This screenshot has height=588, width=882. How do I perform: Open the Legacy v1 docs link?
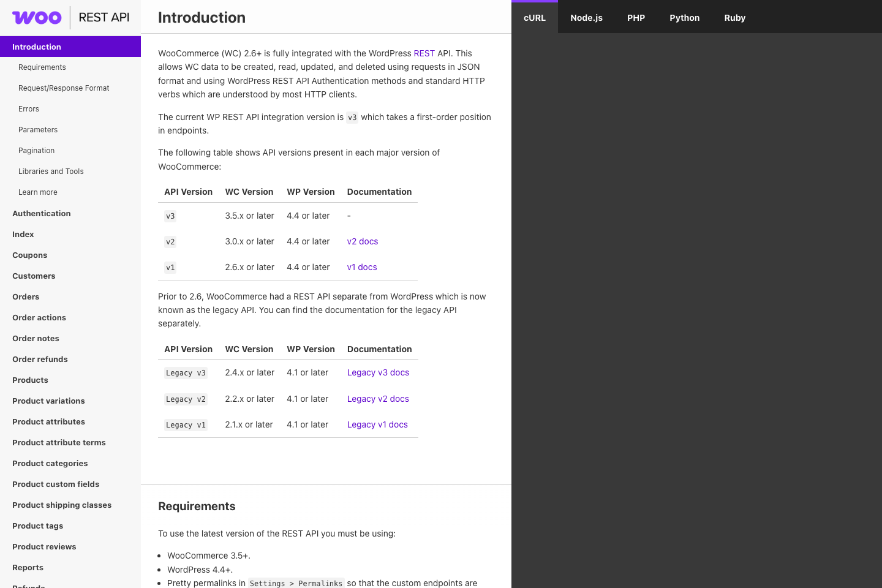[x=377, y=424]
